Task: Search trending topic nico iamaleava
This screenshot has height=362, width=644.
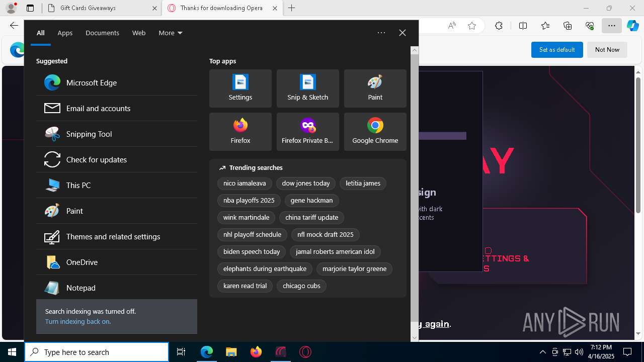Action: click(x=245, y=184)
